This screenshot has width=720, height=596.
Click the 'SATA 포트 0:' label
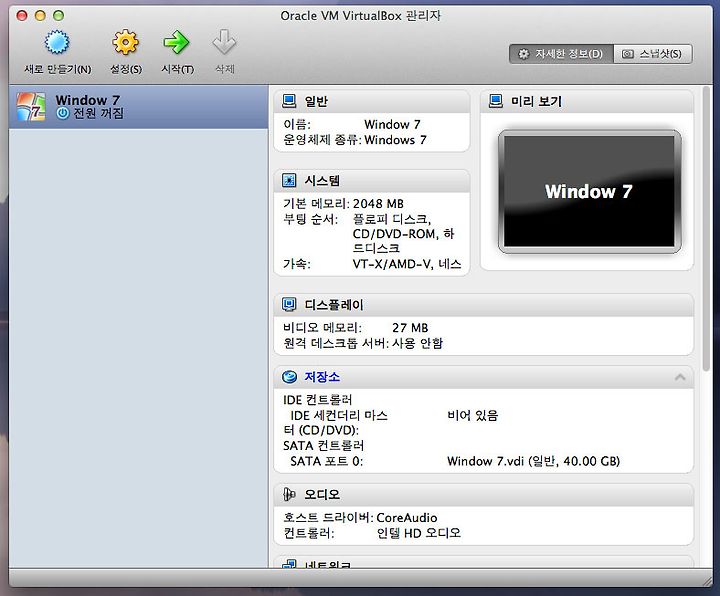[326, 461]
